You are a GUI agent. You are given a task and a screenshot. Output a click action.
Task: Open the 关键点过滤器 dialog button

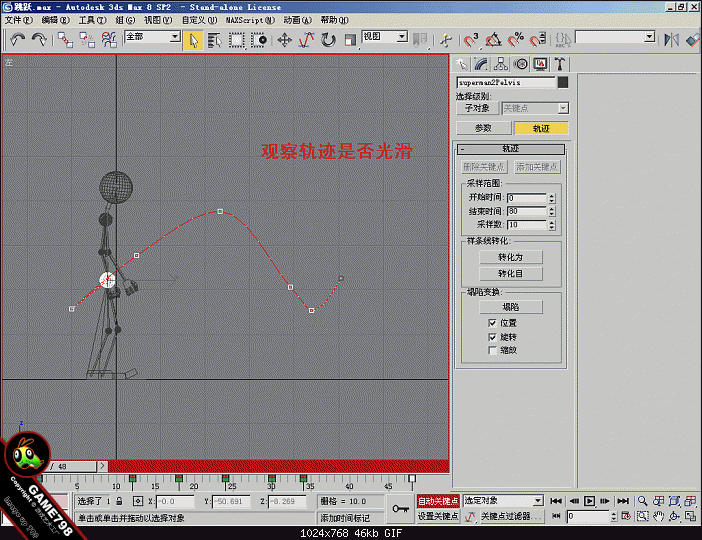point(512,516)
